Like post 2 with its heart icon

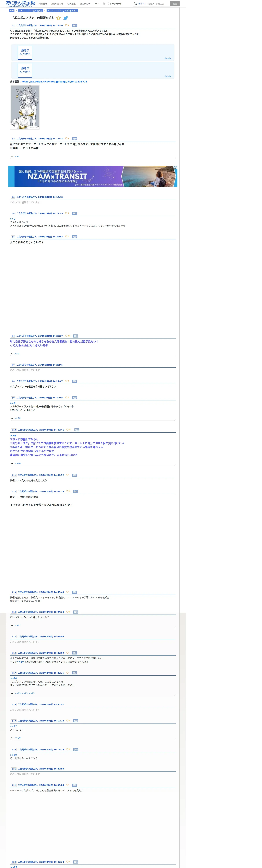[x=66, y=138]
